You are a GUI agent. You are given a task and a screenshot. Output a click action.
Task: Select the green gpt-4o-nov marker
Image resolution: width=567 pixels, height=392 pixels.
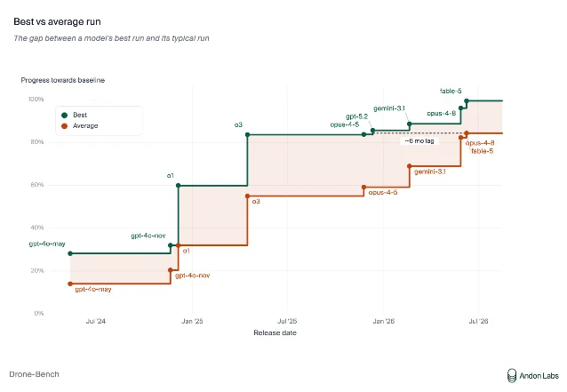pos(171,245)
